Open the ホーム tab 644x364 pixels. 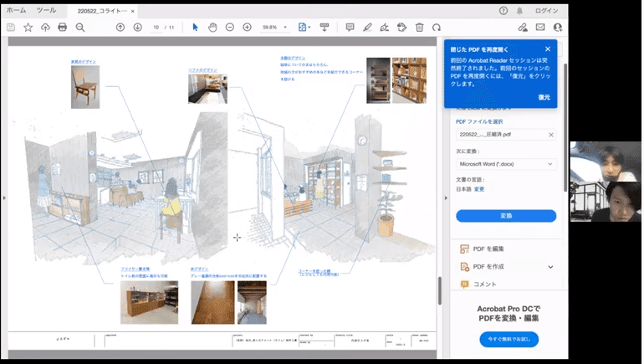(x=16, y=10)
